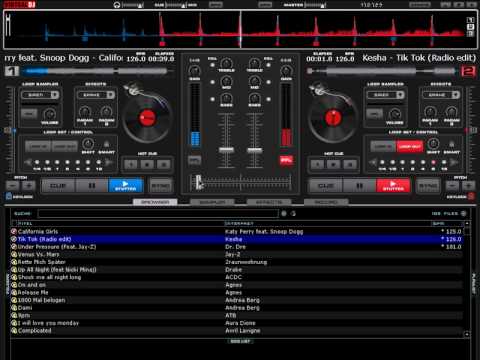This screenshot has height=360, width=480.
Task: Trigger hot cue 2 on left deck
Action: (147, 164)
